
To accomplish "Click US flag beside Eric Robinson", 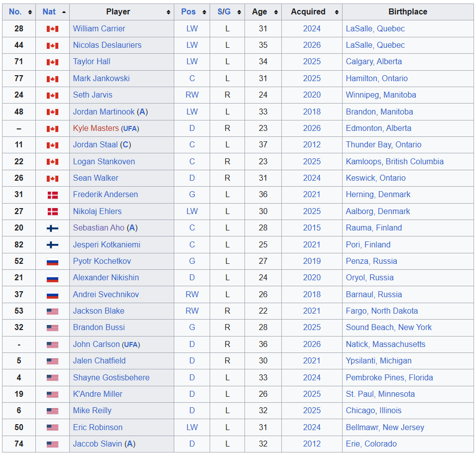I will pos(52,428).
